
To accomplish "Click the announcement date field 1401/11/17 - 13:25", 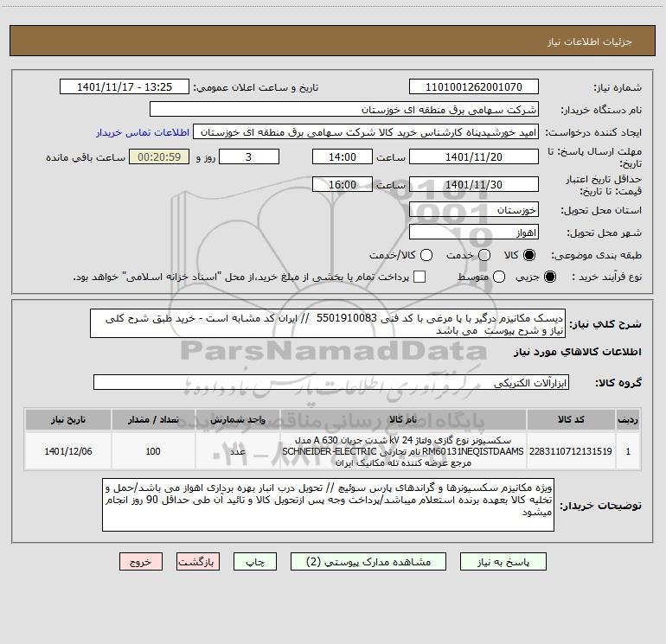I will tap(125, 86).
